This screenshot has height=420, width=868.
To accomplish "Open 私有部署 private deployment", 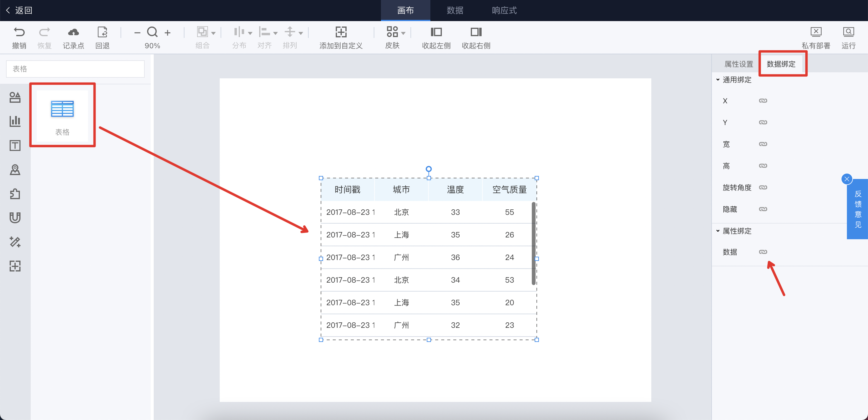I will tap(816, 32).
